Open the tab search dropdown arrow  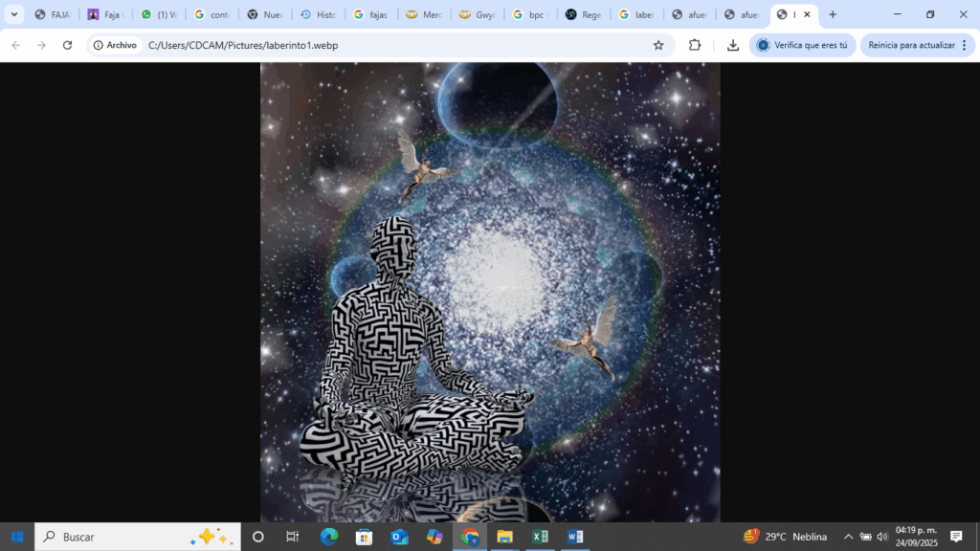pos(14,14)
